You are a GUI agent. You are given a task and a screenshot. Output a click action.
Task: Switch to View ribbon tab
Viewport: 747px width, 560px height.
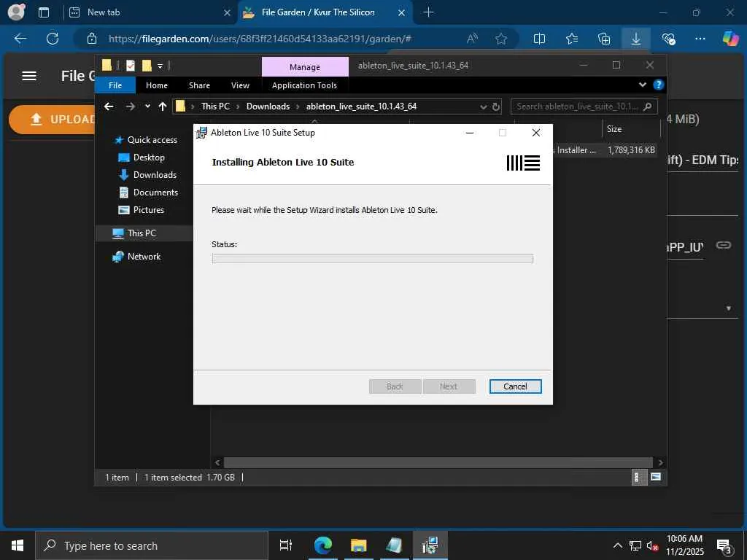click(240, 85)
